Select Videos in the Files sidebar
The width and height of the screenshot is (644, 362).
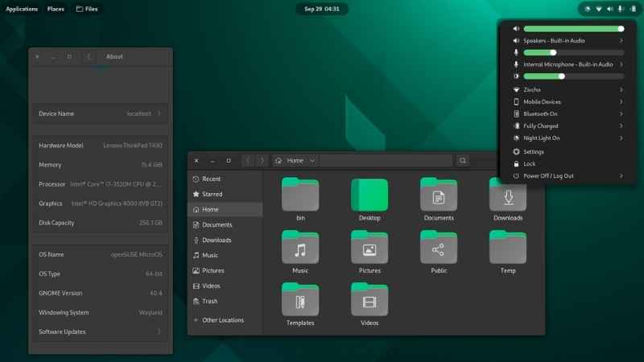pyautogui.click(x=225, y=286)
